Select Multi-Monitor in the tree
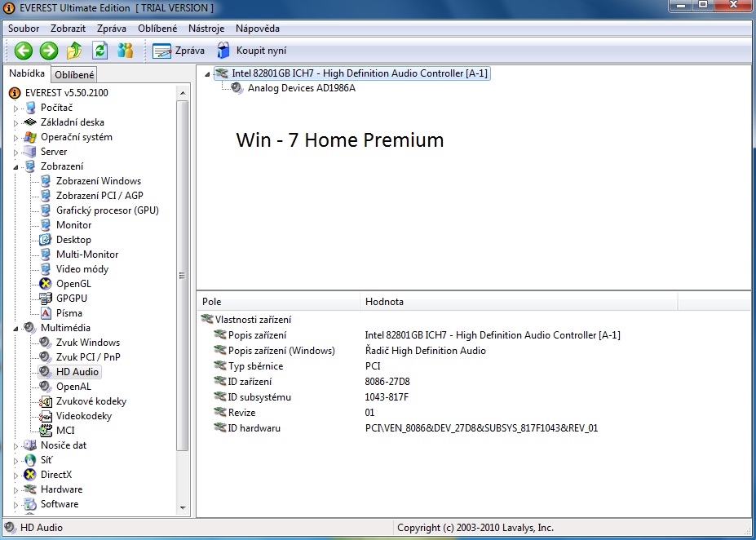The height and width of the screenshot is (540, 756). [86, 254]
